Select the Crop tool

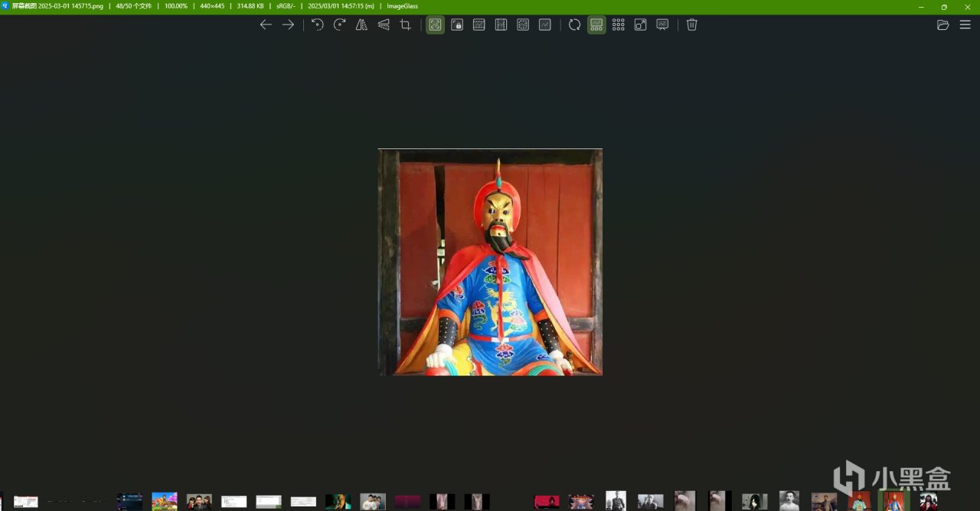pos(406,24)
